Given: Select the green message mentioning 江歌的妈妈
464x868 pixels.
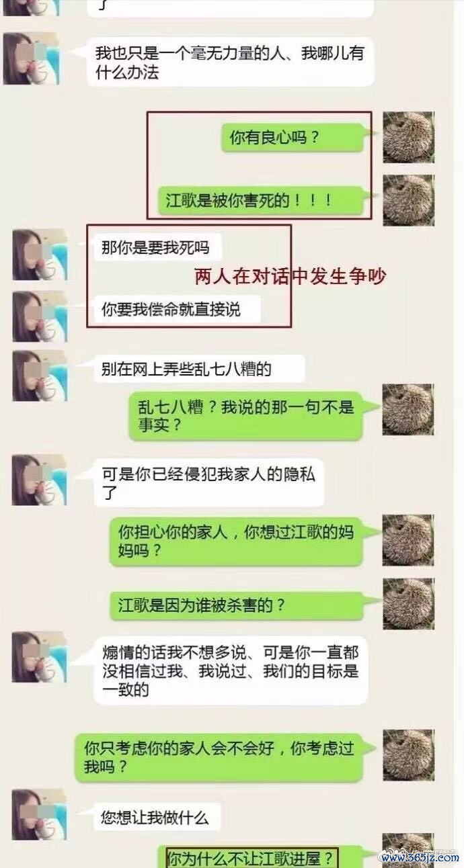Looking at the screenshot, I should click(237, 541).
